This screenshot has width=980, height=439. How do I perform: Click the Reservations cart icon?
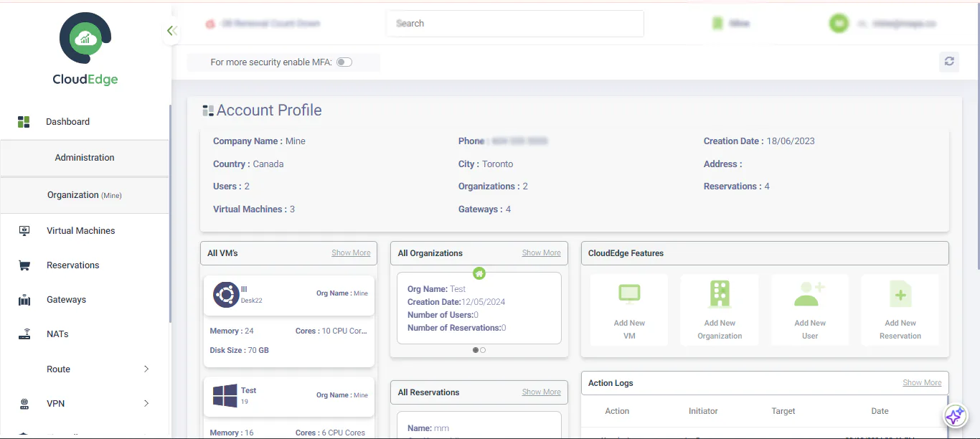pyautogui.click(x=24, y=265)
